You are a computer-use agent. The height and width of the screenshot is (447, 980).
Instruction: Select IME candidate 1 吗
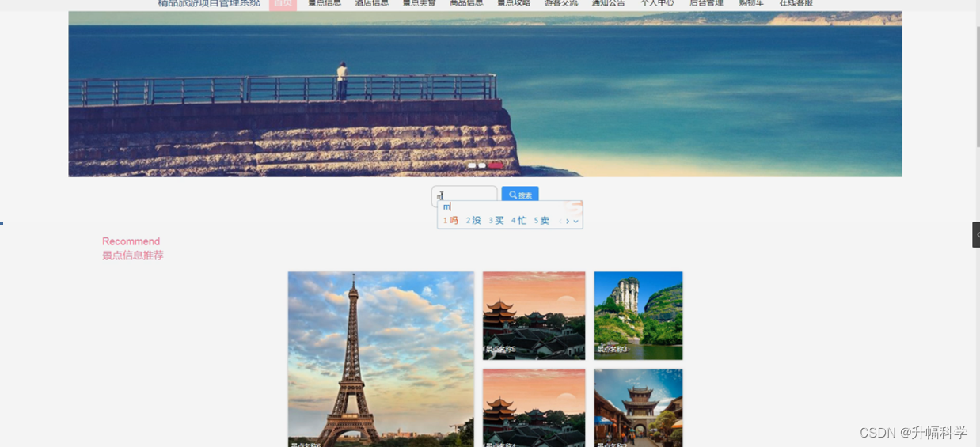tap(450, 221)
